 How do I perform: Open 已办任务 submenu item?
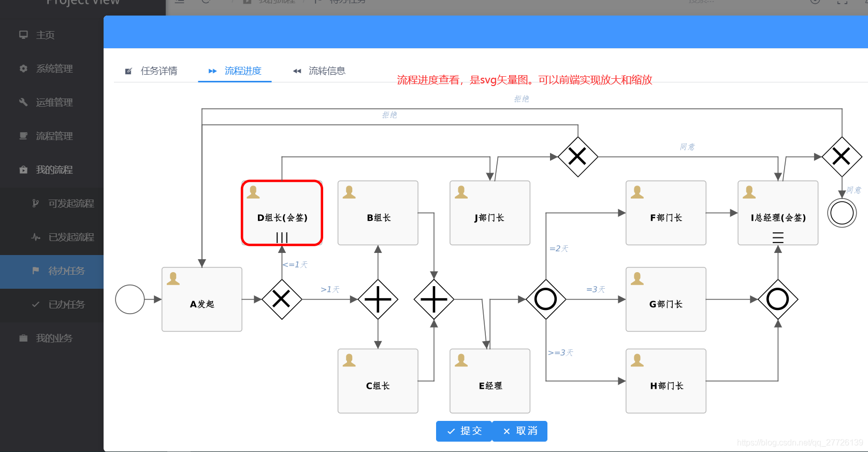point(52,304)
